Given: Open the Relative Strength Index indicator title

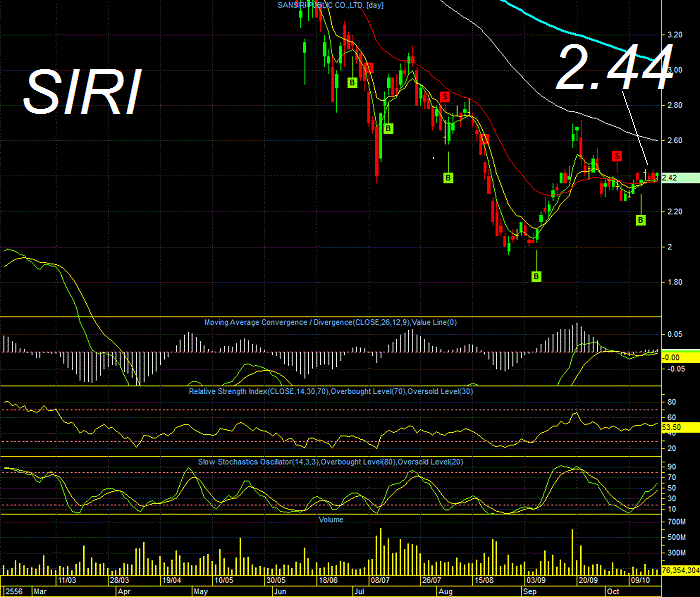Looking at the screenshot, I should tap(331, 392).
